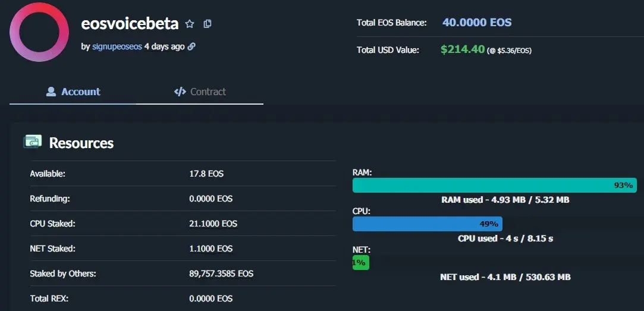Click the 4 days ago timestamp

pos(164,46)
